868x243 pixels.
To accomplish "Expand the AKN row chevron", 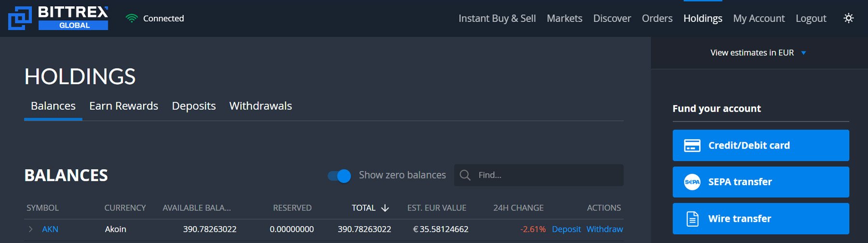I will point(31,229).
